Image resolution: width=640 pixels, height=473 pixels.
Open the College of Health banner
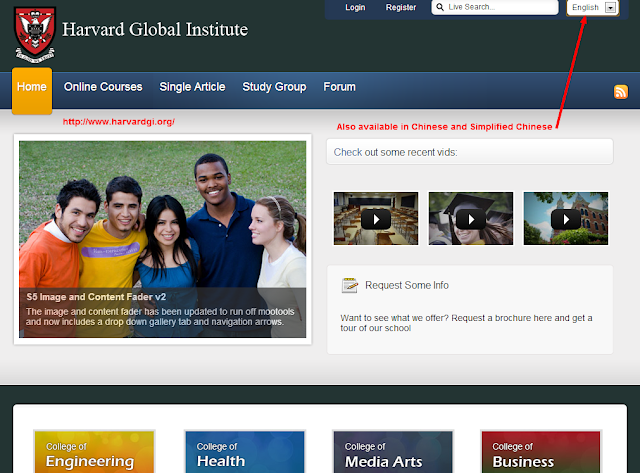245,452
